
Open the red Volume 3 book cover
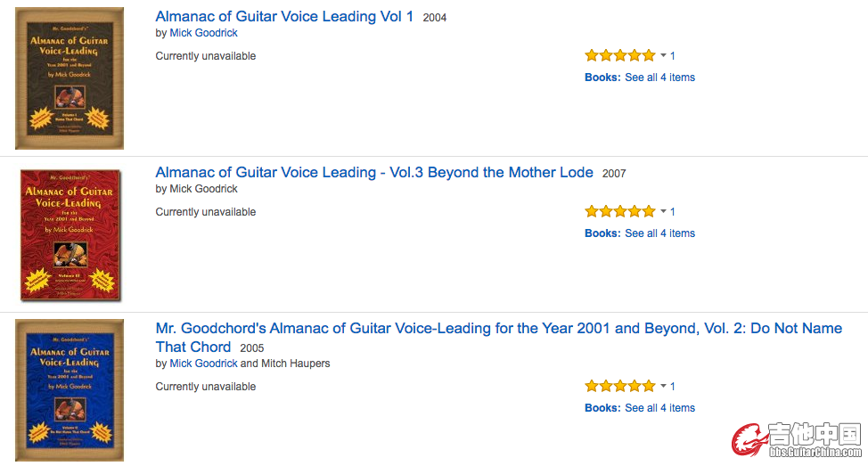point(70,233)
